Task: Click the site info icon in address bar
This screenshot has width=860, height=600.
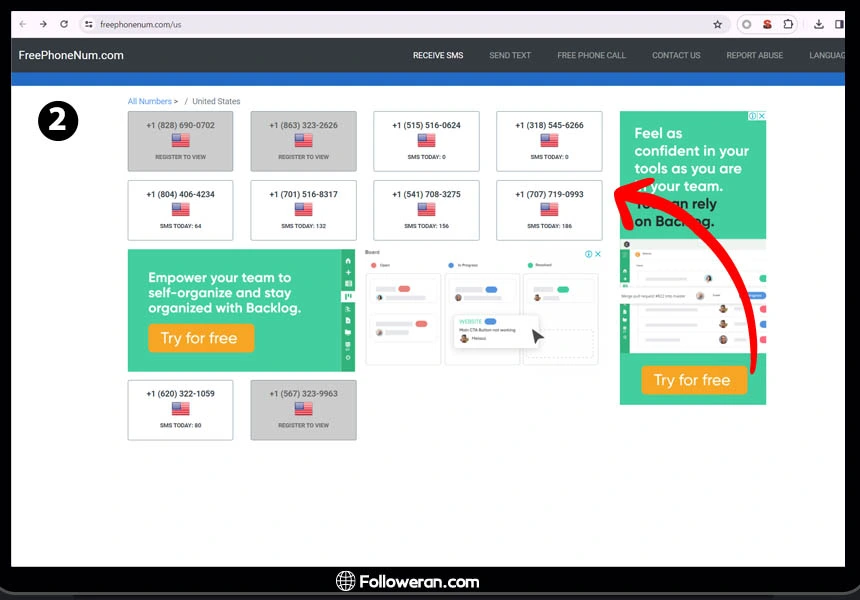Action: click(88, 24)
